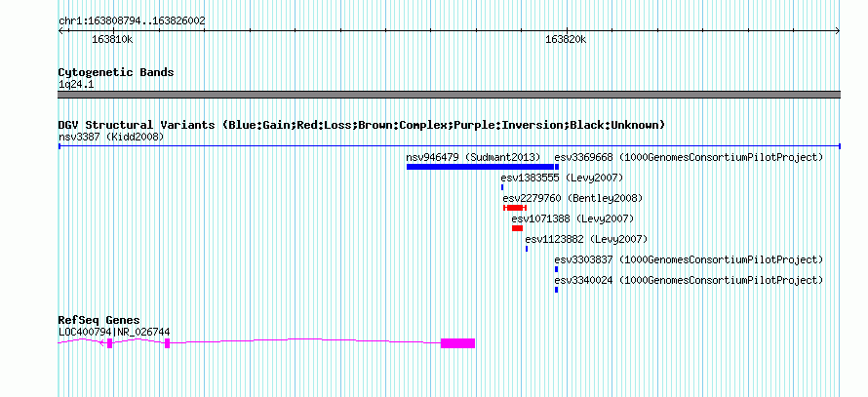Open esv3369668 (1000GenomesConsortiumPilotProject) label
Screen dimensions: 868x397
coord(690,157)
